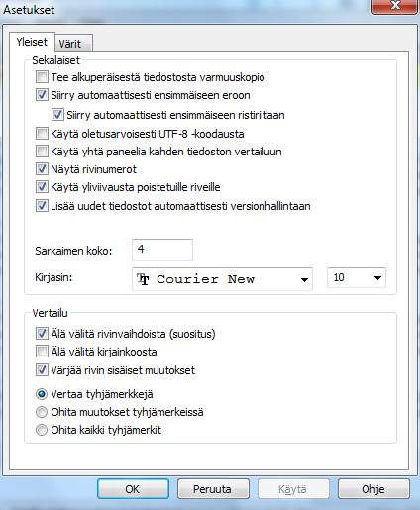Click the "Kirjasin:" label
The image size is (420, 510).
53,277
